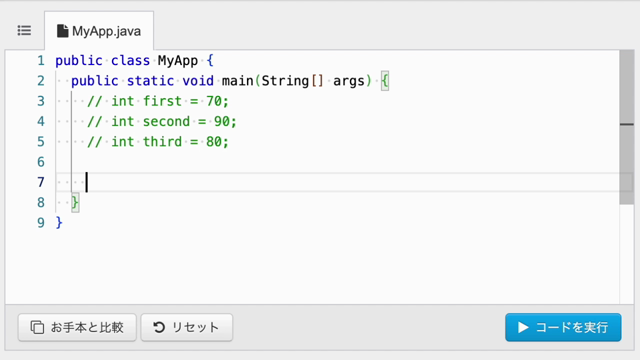640x360 pixels.
Task: Click the highlighted closing brace on line 8
Action: tap(75, 202)
